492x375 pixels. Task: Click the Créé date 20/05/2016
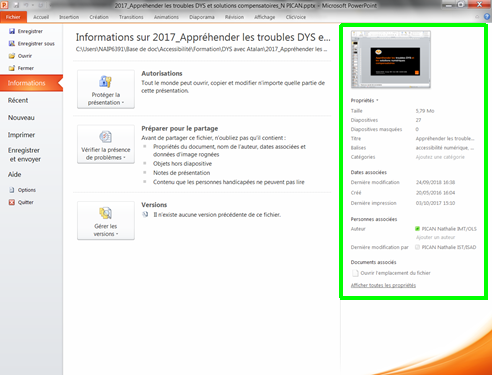click(x=435, y=193)
